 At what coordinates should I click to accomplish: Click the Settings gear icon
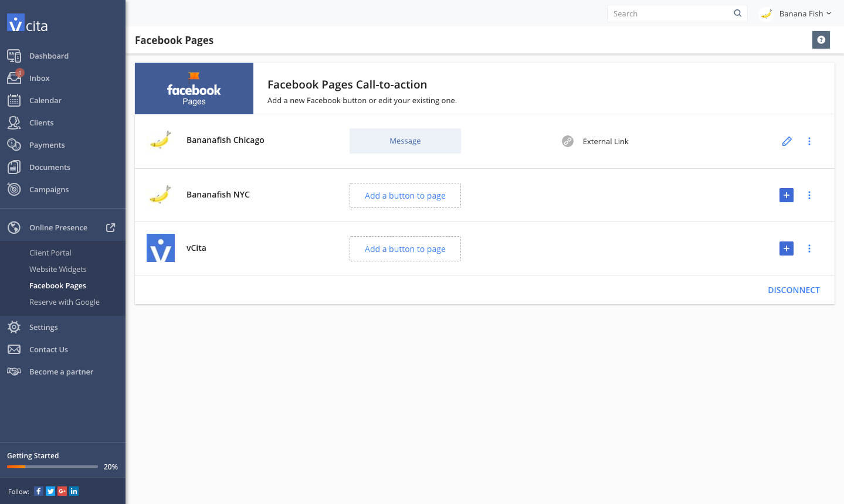(14, 327)
